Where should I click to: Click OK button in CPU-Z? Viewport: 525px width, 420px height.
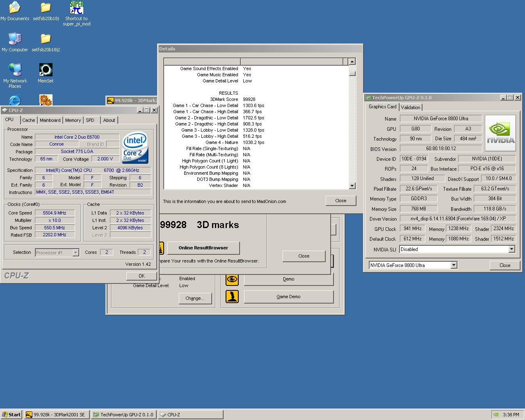[142, 276]
